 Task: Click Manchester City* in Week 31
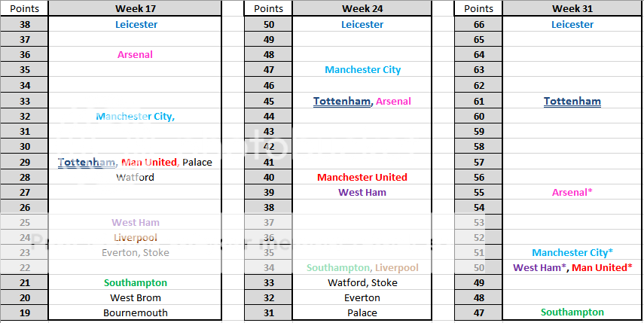point(572,252)
